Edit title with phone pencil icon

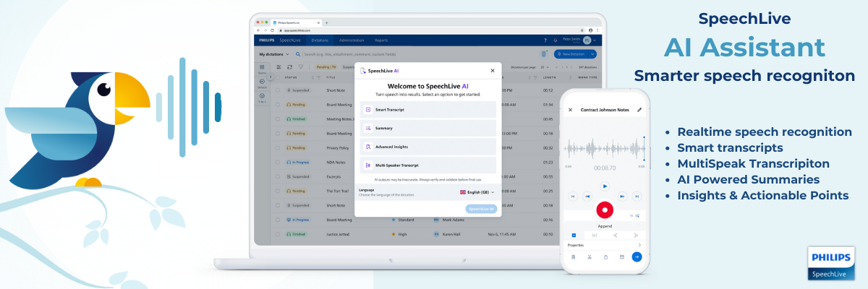tap(639, 110)
